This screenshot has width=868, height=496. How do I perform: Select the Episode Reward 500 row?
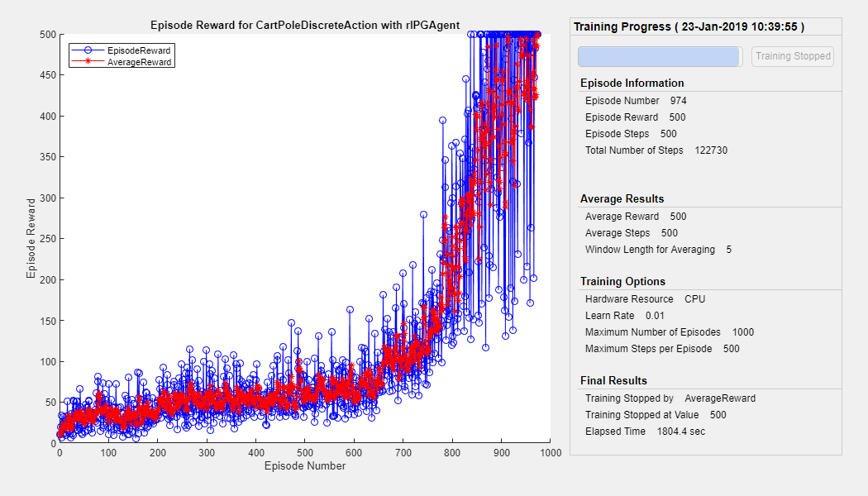pyautogui.click(x=635, y=117)
